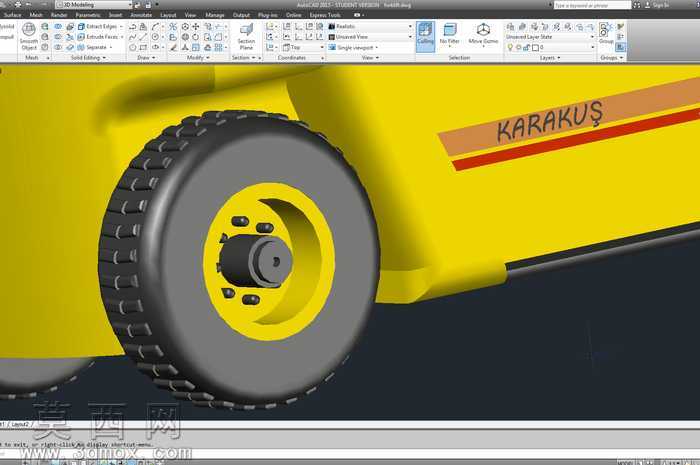This screenshot has width=700, height=465.
Task: Switch to the Mesh ribbon tab
Action: coord(36,15)
